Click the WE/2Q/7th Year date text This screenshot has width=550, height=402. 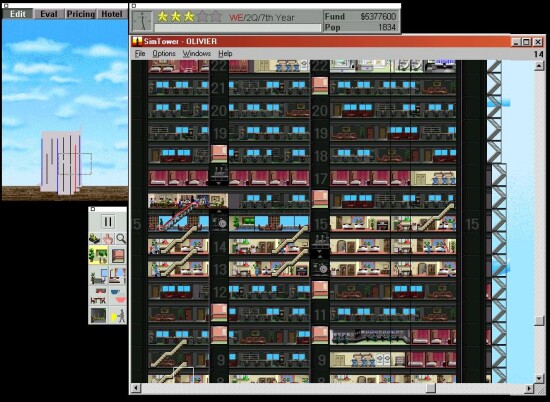tap(262, 18)
